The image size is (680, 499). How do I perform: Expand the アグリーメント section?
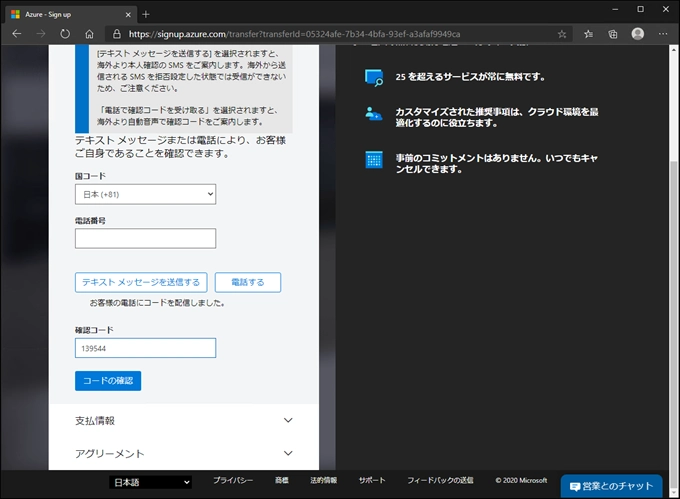(x=184, y=453)
